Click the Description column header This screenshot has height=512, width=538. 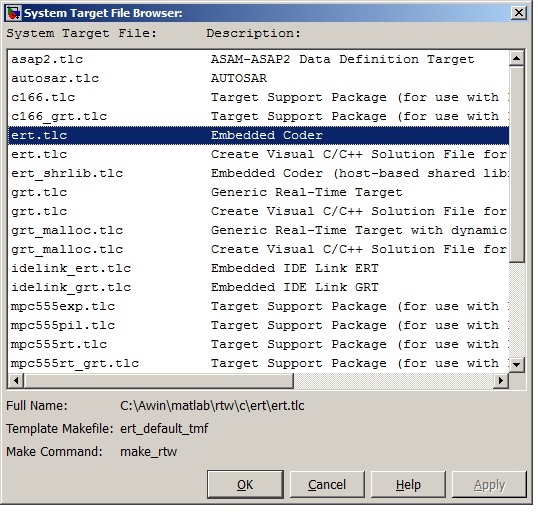coord(253,33)
